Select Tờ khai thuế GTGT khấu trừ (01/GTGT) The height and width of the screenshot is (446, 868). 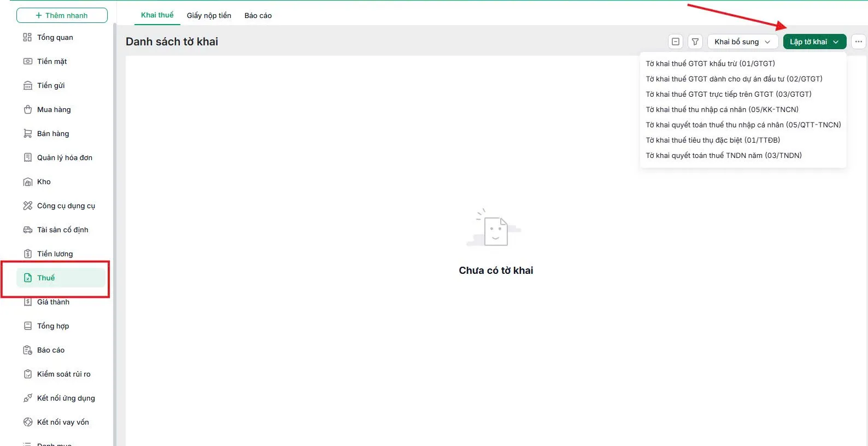tap(710, 63)
